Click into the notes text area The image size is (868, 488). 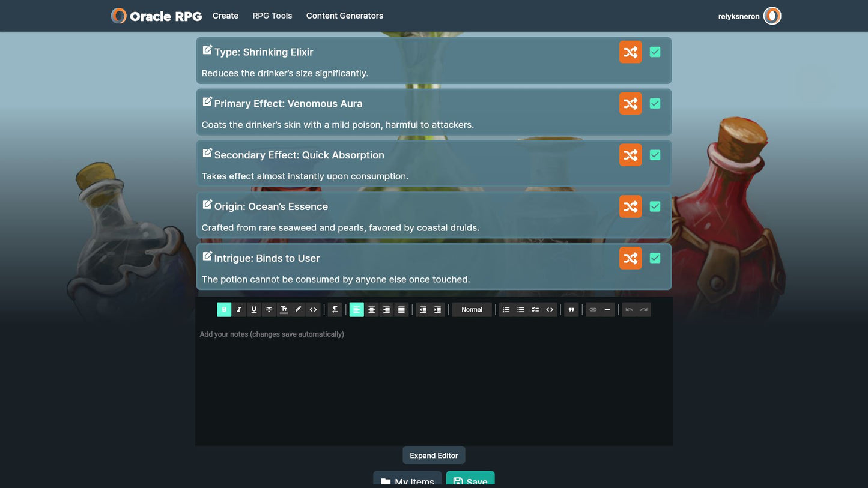(x=433, y=384)
